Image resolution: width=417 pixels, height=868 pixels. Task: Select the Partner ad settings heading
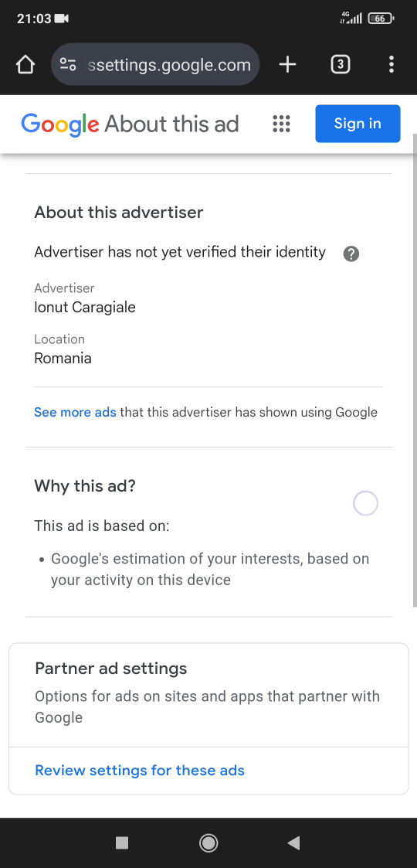pyautogui.click(x=111, y=669)
